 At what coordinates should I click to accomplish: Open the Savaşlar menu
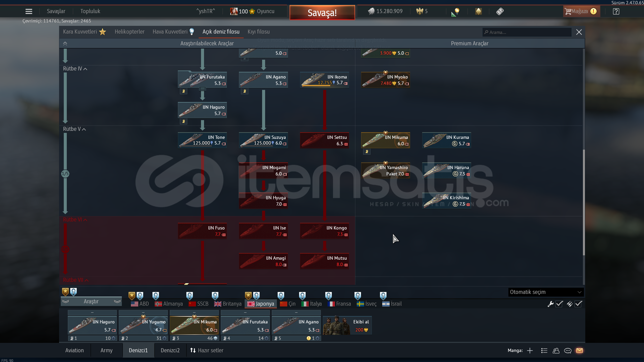(56, 11)
